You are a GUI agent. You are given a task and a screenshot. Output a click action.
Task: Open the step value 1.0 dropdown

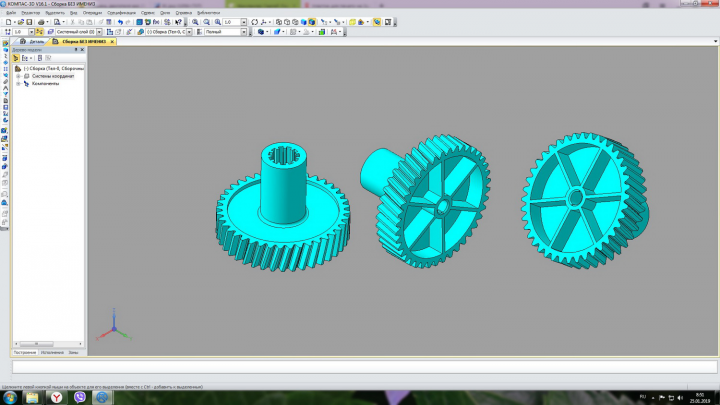(31, 32)
